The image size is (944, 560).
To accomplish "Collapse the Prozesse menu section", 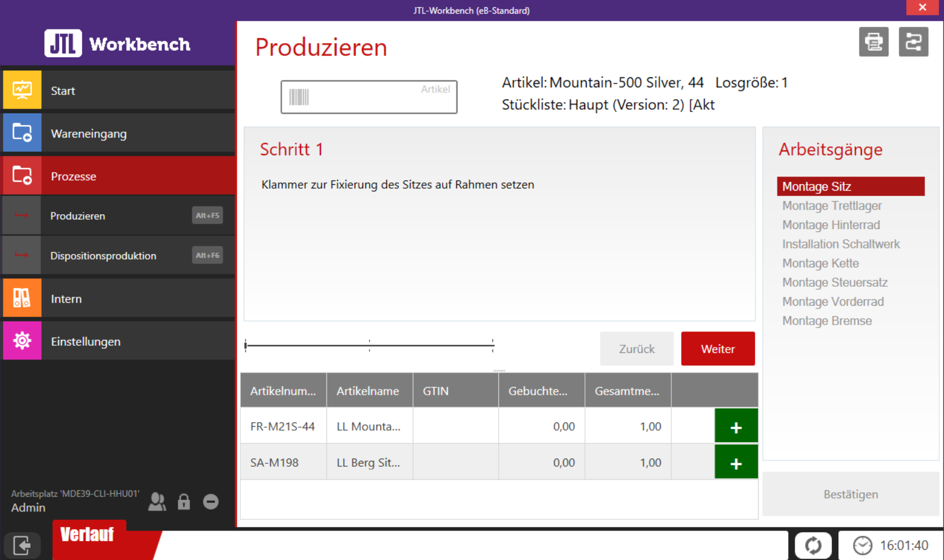I will 118,176.
